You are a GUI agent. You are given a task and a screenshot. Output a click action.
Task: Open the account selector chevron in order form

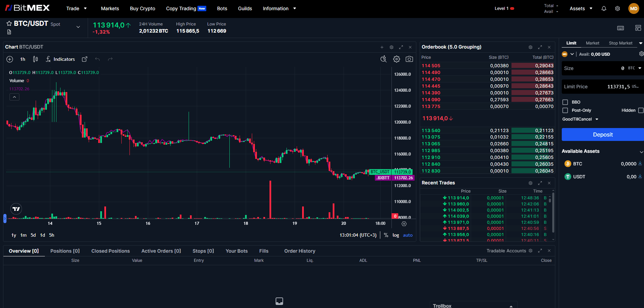pyautogui.click(x=572, y=54)
